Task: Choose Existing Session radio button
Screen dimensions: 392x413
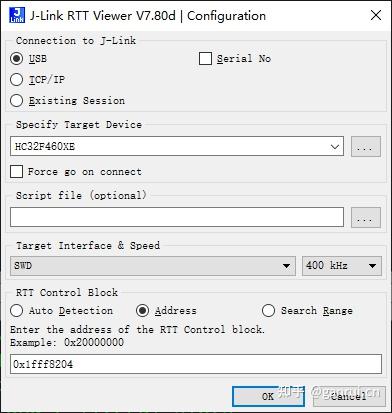Action: [16, 100]
